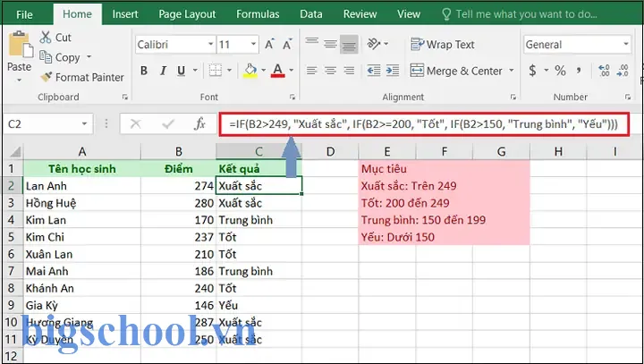Expand fill color palette arrow
Image resolution: width=644 pixels, height=364 pixels.
[x=264, y=71]
